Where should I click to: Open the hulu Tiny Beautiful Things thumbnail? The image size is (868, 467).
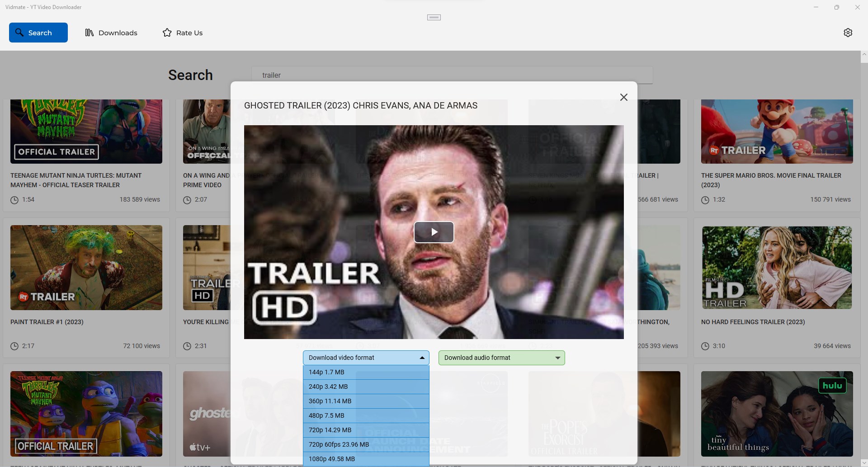pos(777,414)
